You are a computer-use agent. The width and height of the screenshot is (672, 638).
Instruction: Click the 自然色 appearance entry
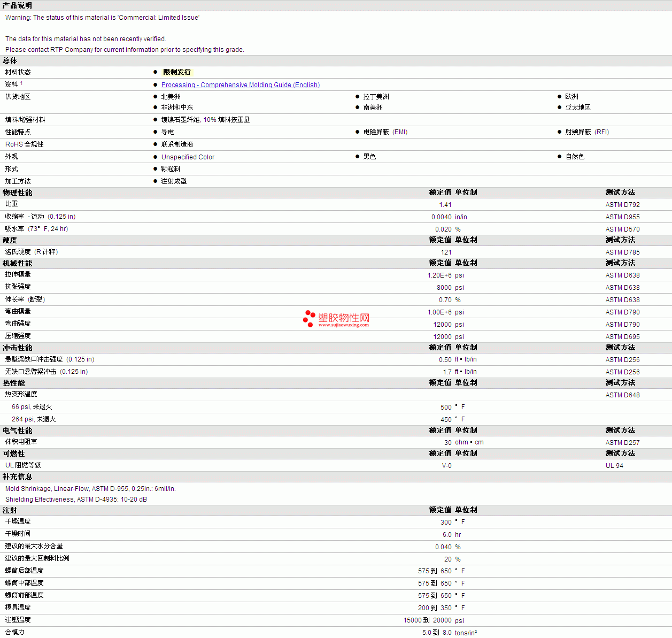click(575, 157)
